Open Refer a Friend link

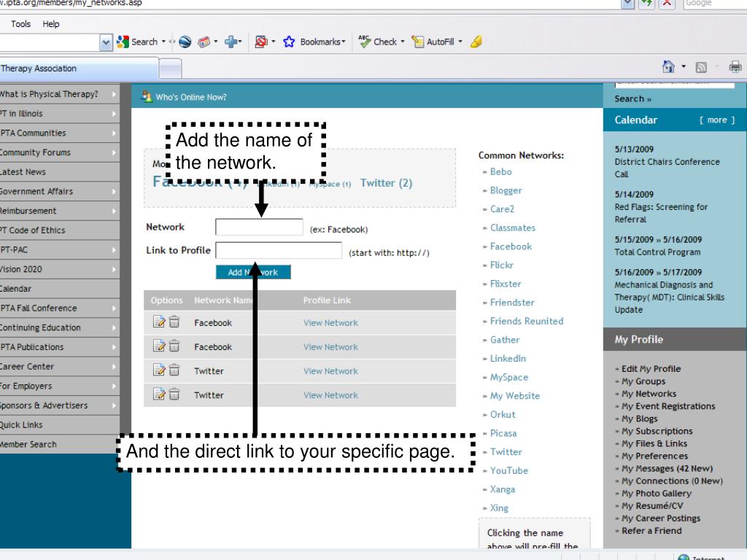(x=651, y=531)
